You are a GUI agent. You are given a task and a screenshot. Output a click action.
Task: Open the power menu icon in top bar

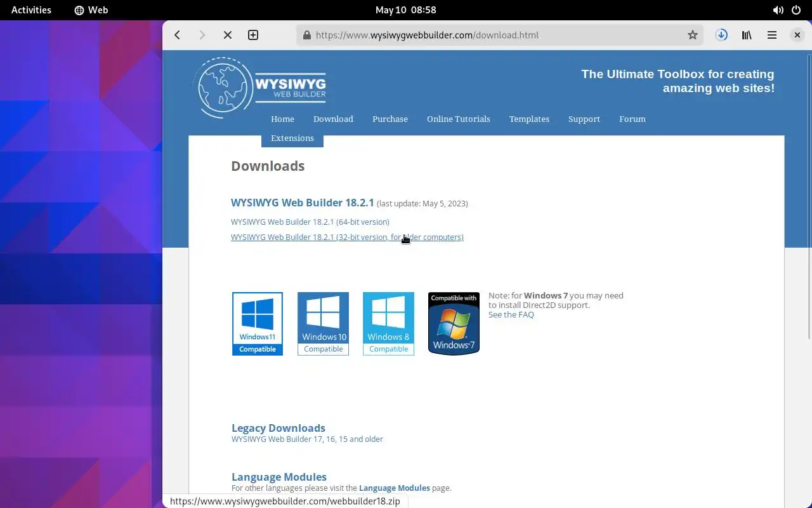pyautogui.click(x=796, y=10)
